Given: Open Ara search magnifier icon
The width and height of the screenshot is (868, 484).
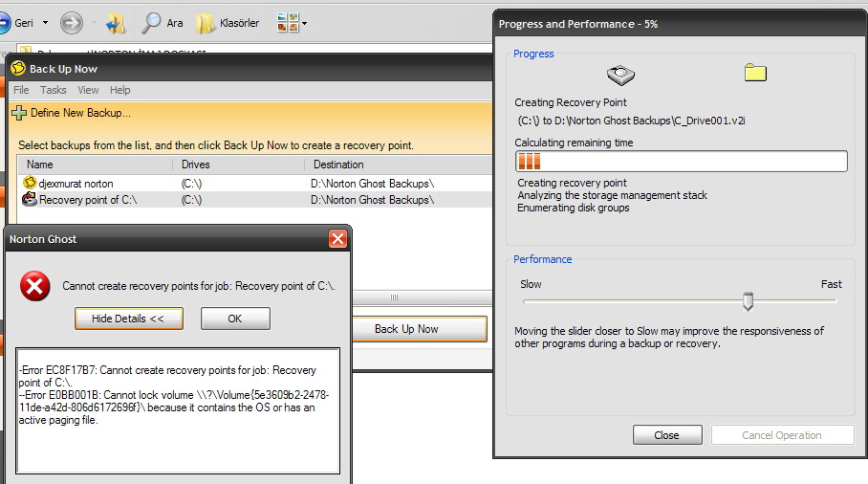Looking at the screenshot, I should click(151, 23).
